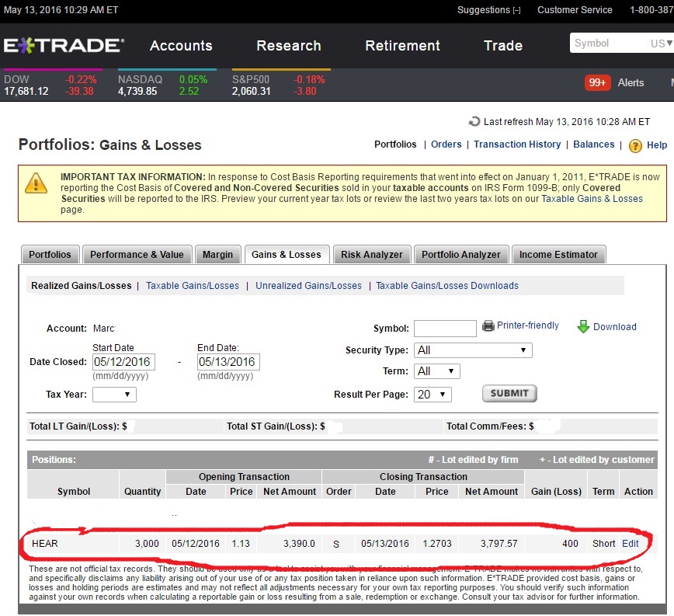Click the Gain (Loss) column header

point(556,492)
